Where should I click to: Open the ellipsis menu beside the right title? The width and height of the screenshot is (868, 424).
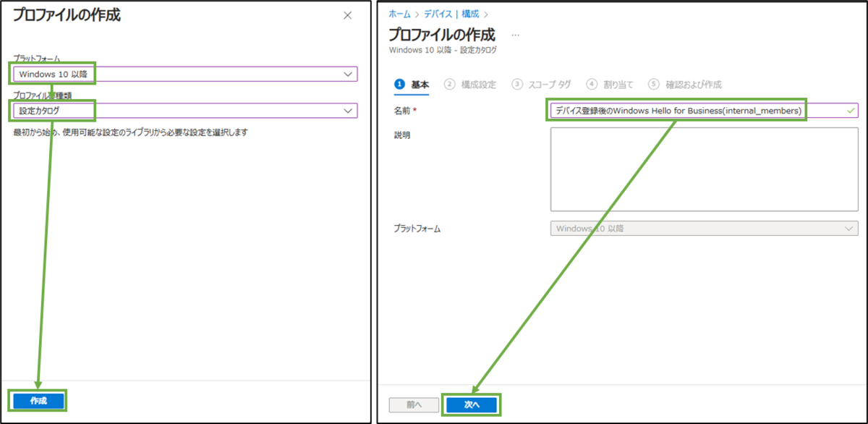click(x=516, y=35)
